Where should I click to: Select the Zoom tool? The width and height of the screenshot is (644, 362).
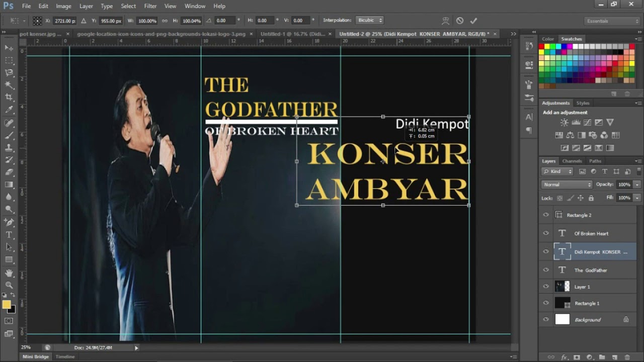click(x=9, y=285)
